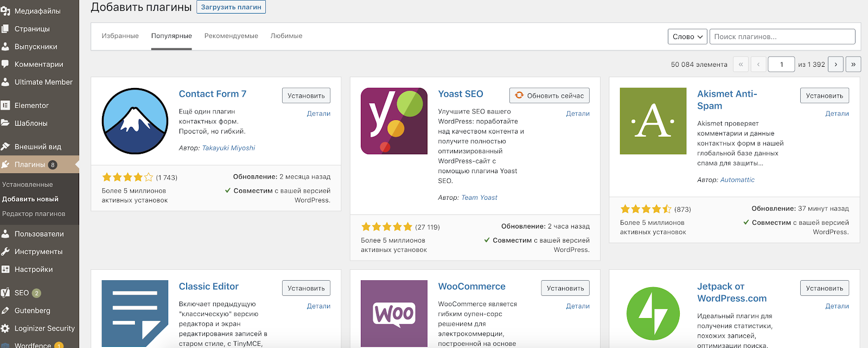Click the plugin search input field
The width and height of the screenshot is (868, 348).
click(x=782, y=36)
